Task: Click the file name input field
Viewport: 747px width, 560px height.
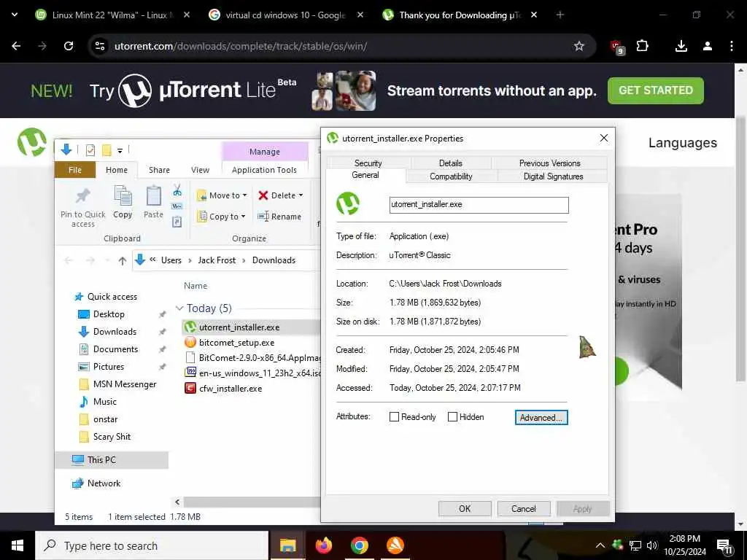Action: pos(479,205)
